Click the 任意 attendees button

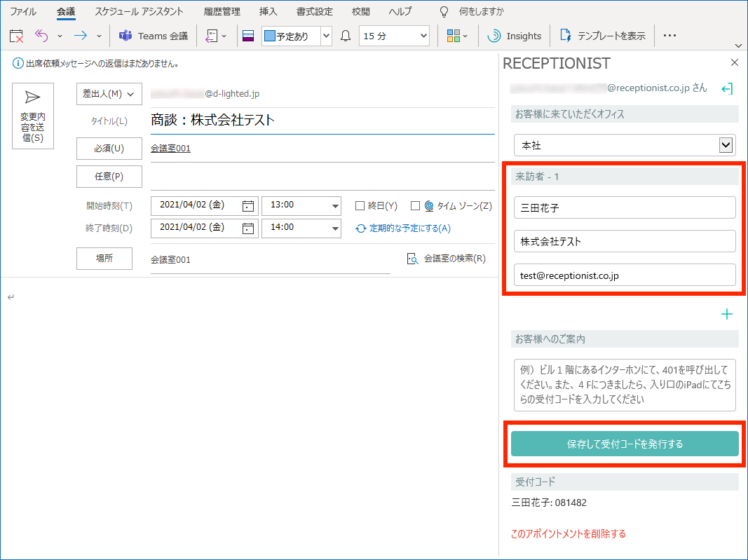pyautogui.click(x=109, y=177)
